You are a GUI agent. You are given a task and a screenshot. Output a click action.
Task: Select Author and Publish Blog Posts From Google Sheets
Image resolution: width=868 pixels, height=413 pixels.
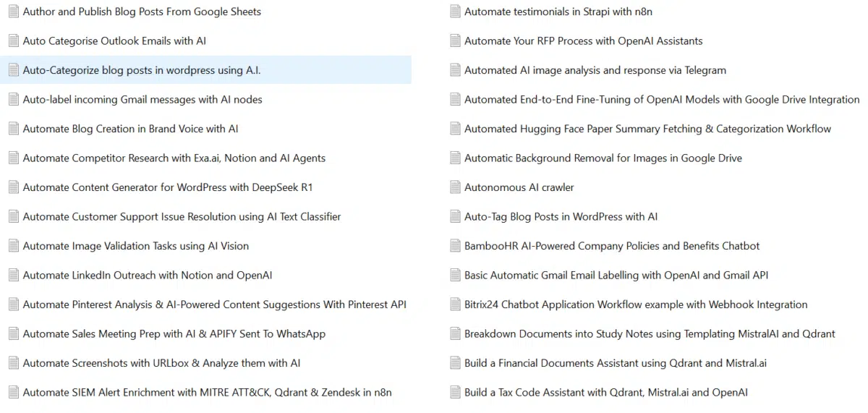coord(142,12)
